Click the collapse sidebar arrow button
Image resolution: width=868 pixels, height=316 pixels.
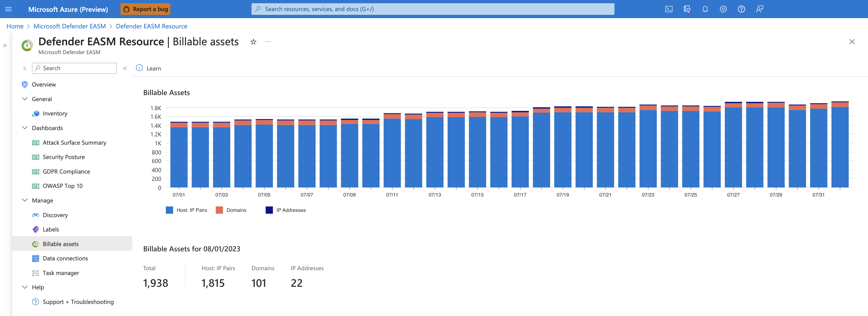click(125, 68)
